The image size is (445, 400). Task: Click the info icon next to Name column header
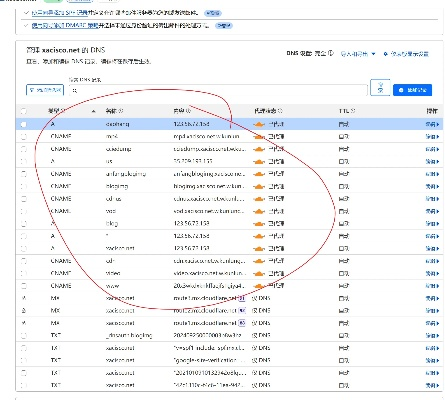click(121, 111)
